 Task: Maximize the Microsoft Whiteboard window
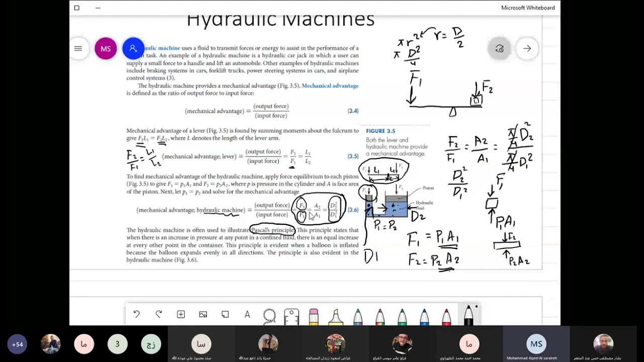click(76, 8)
